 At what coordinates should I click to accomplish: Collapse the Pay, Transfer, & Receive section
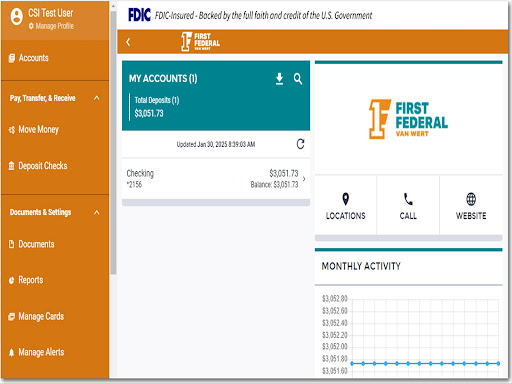pos(97,98)
